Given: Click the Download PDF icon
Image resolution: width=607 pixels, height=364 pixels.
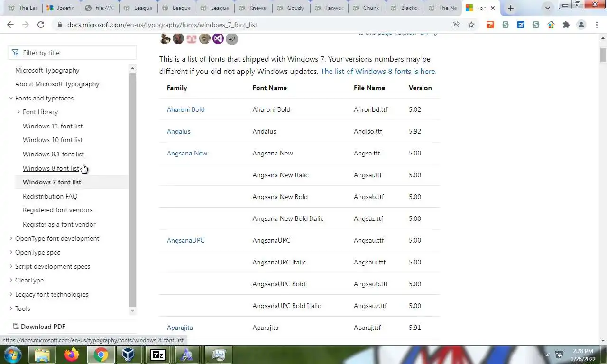Looking at the screenshot, I should (x=16, y=327).
